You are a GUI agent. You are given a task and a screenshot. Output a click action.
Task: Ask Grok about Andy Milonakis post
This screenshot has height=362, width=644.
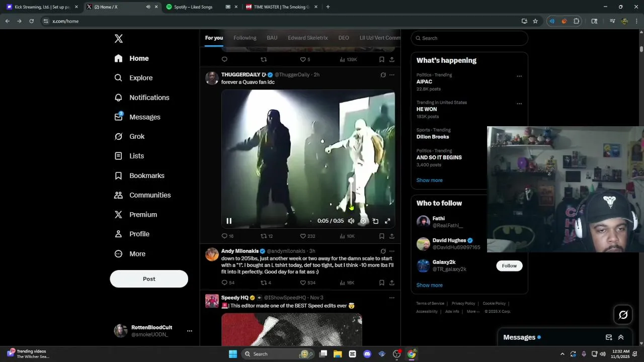[383, 251]
